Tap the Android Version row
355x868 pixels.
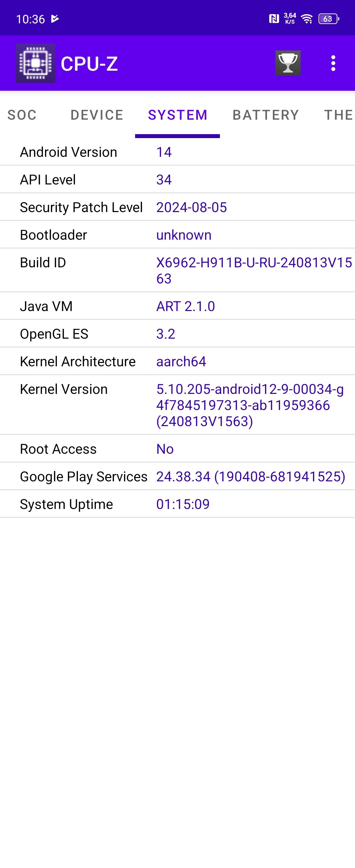[x=177, y=152]
